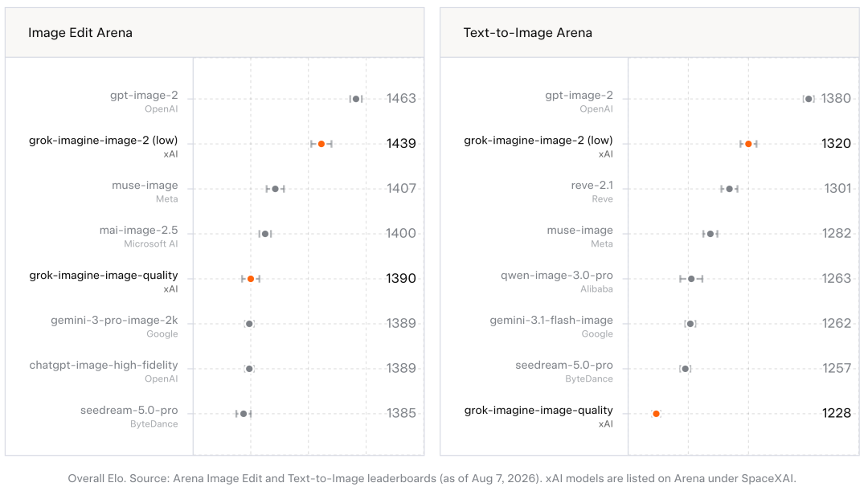Click the 1320 Elo score value

(836, 143)
